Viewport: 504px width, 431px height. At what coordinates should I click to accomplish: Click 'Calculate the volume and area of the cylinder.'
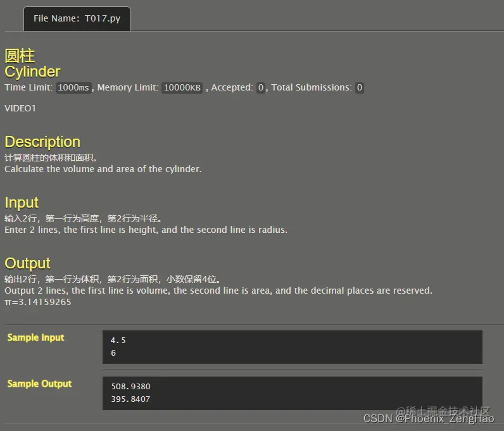[x=103, y=169]
